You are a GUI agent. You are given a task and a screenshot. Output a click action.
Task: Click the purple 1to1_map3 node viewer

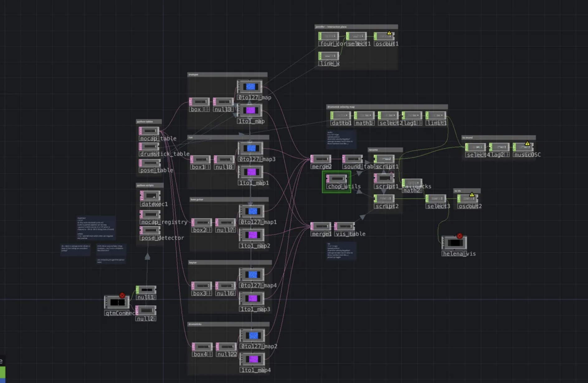[x=252, y=298]
